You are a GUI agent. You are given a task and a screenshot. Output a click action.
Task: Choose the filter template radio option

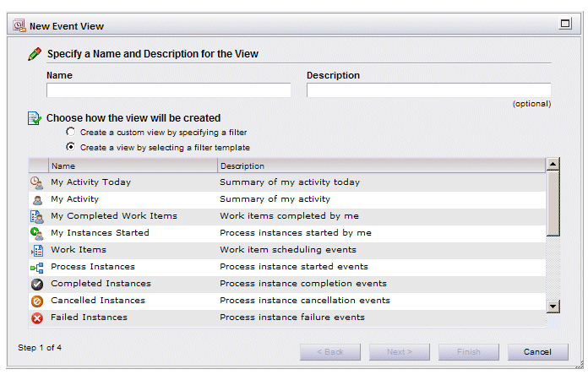pos(70,147)
